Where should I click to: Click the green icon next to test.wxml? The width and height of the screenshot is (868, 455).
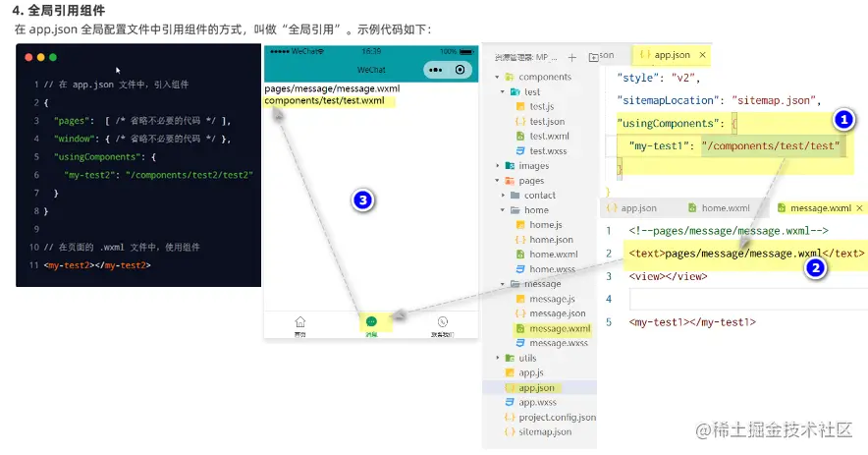(520, 136)
